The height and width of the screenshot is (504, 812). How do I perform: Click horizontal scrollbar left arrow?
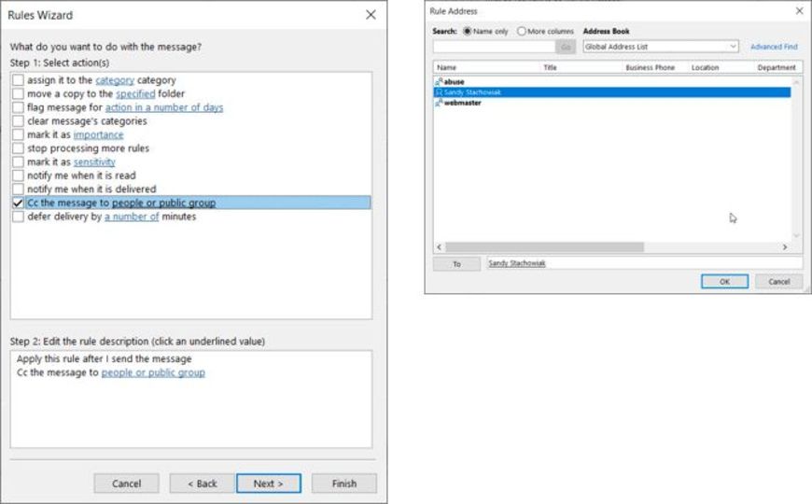440,247
